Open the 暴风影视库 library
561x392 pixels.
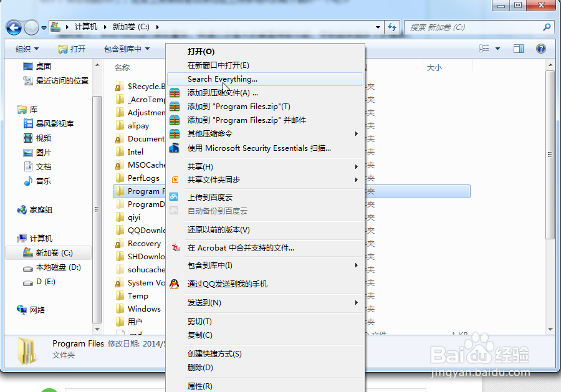coord(48,124)
